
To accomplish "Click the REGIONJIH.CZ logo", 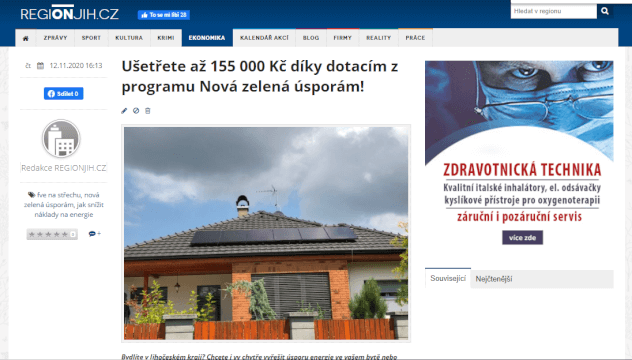I will coord(69,14).
